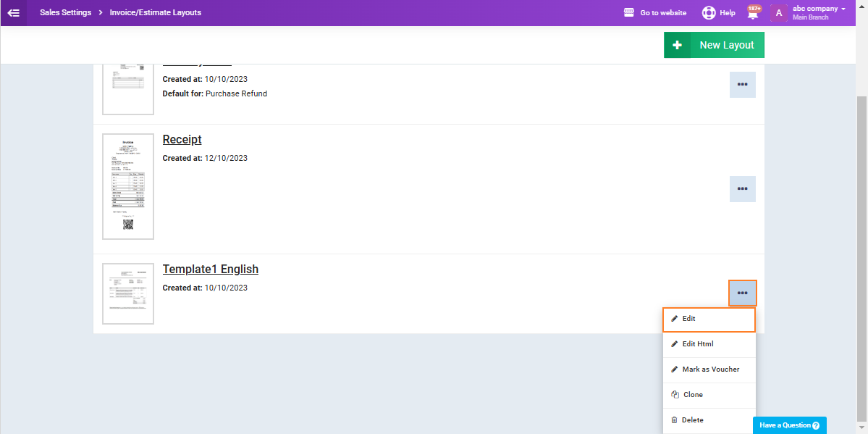Click the Go to website icon
868x434 pixels.
click(629, 13)
